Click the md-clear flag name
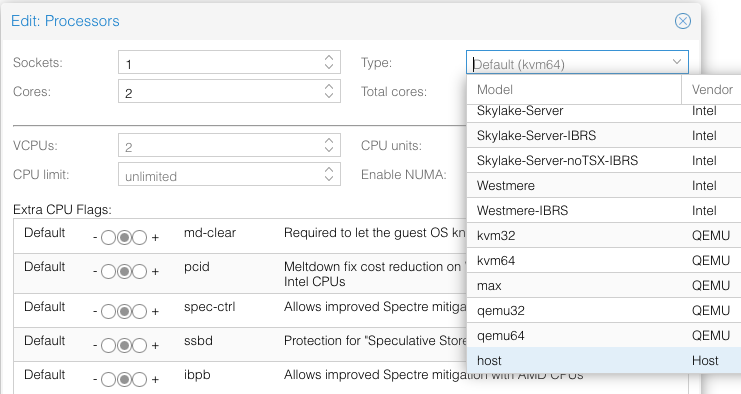 pyautogui.click(x=210, y=232)
